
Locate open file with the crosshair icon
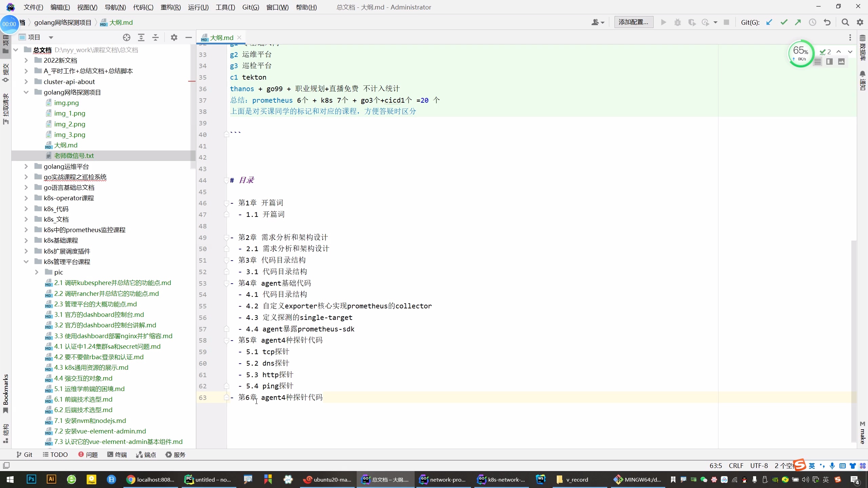point(126,38)
